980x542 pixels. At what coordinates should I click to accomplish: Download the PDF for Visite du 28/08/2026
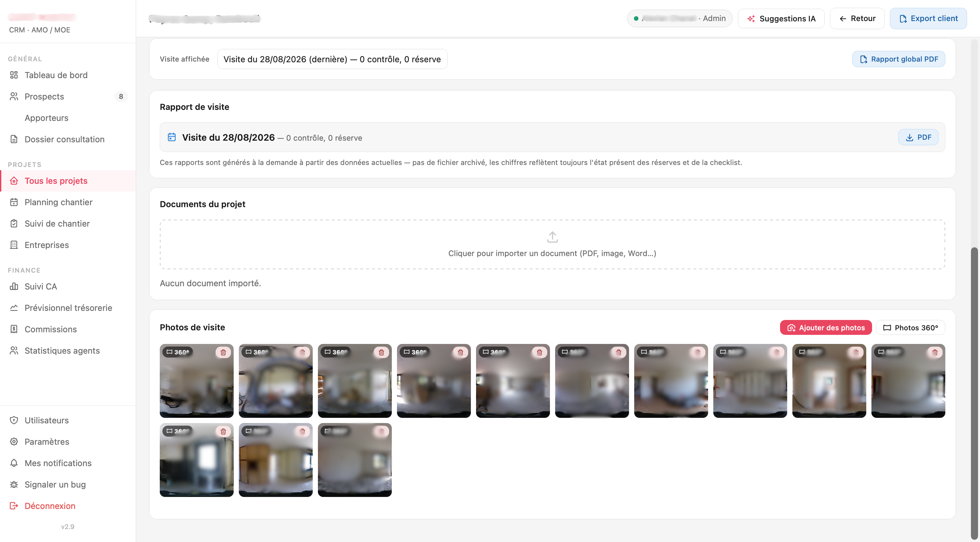pyautogui.click(x=918, y=137)
